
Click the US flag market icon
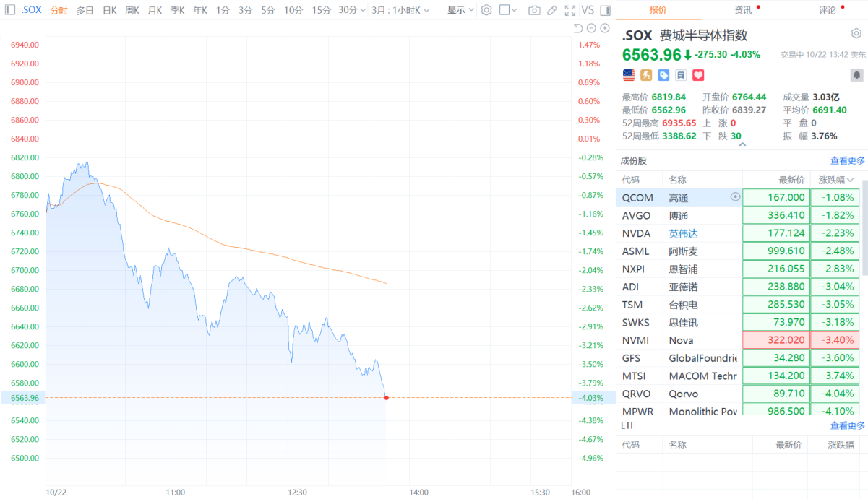(x=628, y=74)
